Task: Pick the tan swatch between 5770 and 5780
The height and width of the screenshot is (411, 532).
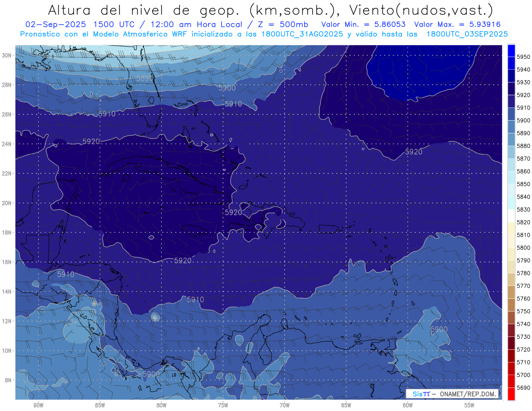Action: [511, 279]
